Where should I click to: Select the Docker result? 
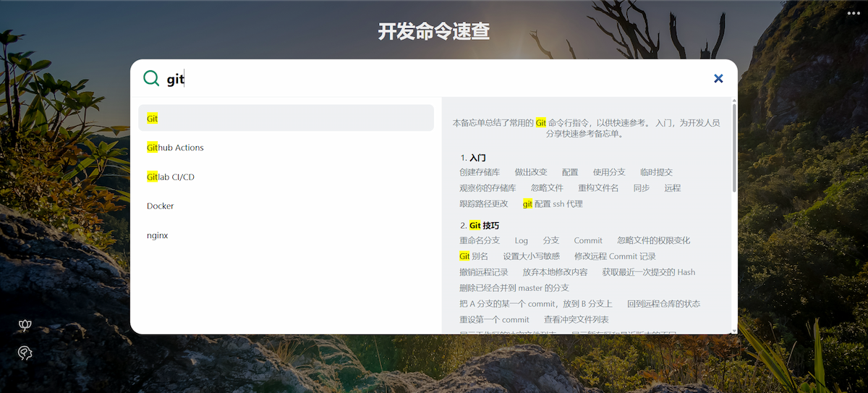[x=286, y=206]
